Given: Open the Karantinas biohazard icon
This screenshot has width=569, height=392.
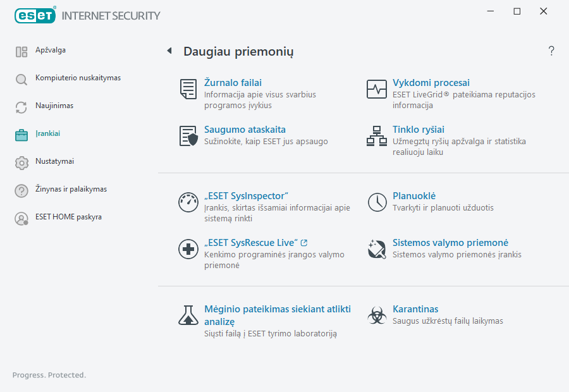Looking at the screenshot, I should [x=376, y=315].
